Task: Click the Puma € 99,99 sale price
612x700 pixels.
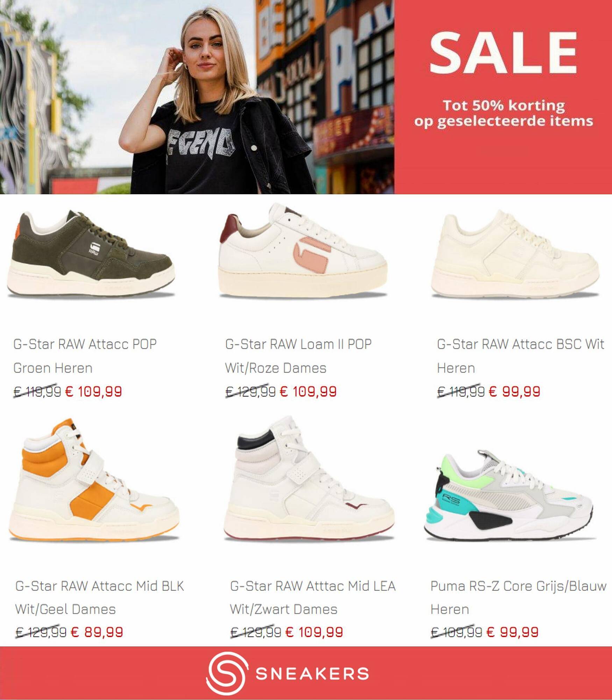Action: point(512,632)
